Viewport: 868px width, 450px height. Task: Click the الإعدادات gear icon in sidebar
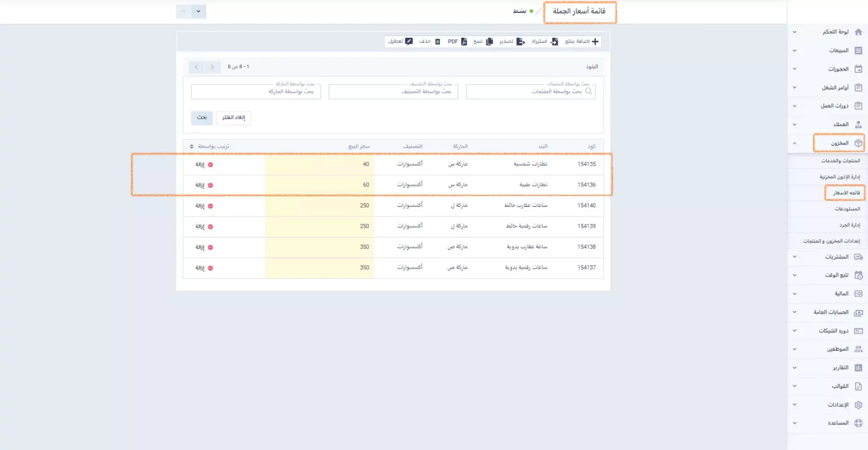tap(858, 405)
